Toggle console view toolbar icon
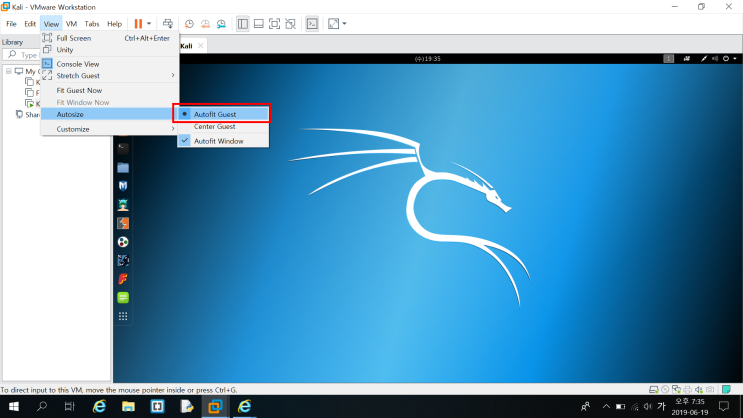This screenshot has width=743, height=418. pos(312,24)
